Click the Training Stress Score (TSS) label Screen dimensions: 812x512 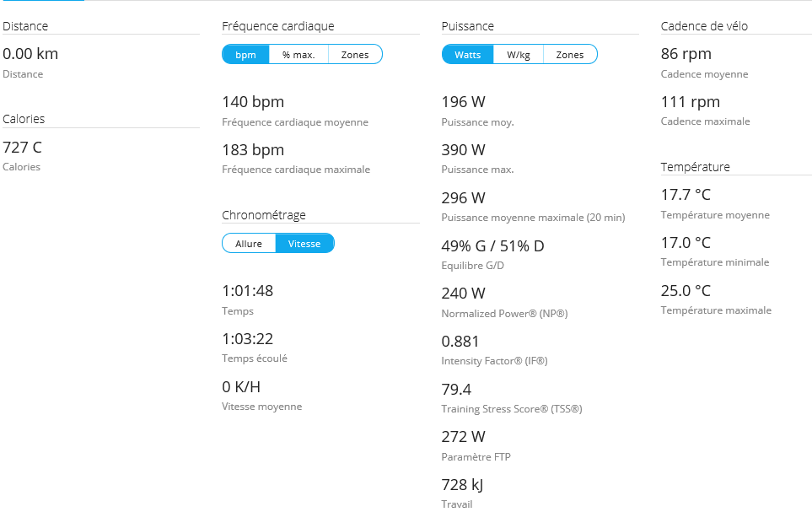click(511, 409)
